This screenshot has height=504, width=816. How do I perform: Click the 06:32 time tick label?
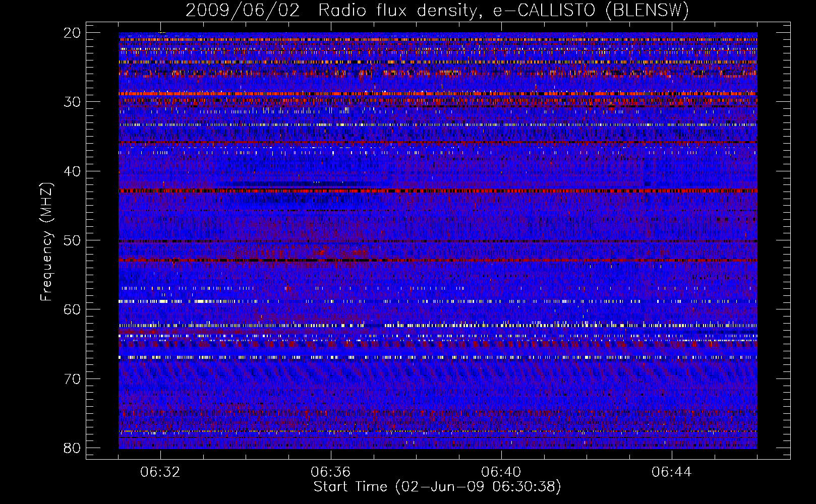click(x=160, y=472)
